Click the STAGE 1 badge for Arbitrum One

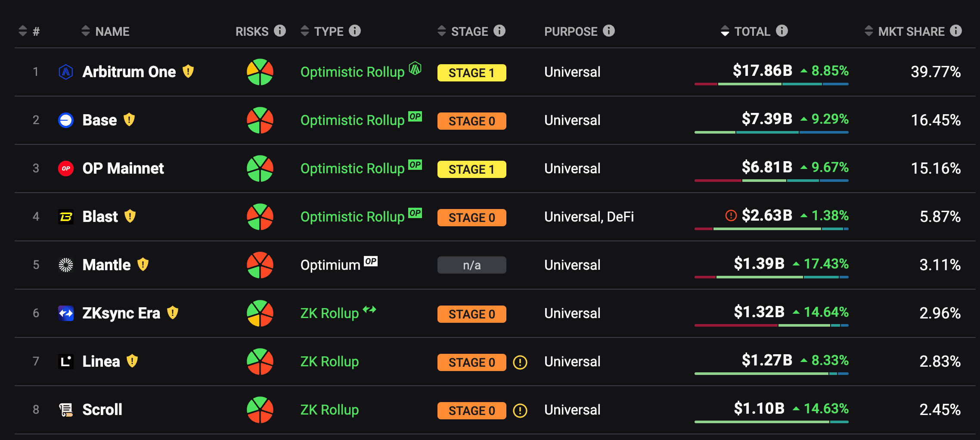click(471, 73)
